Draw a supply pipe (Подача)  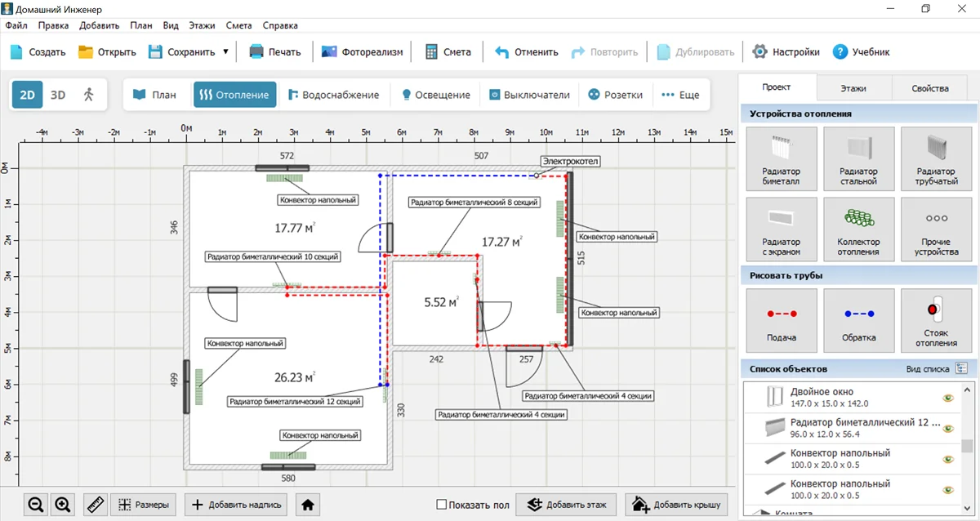pos(781,320)
